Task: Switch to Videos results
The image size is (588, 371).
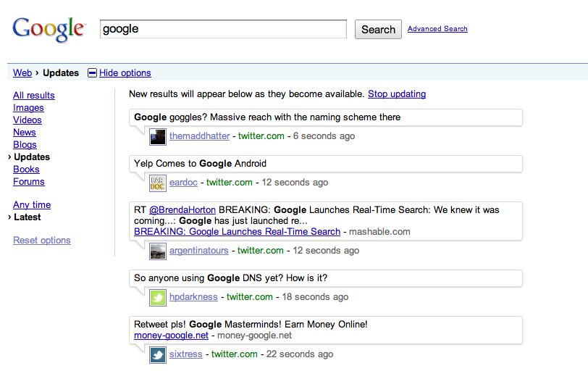Action: (28, 120)
